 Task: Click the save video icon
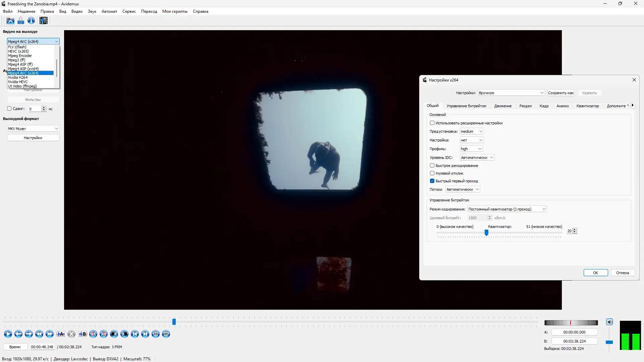click(21, 21)
